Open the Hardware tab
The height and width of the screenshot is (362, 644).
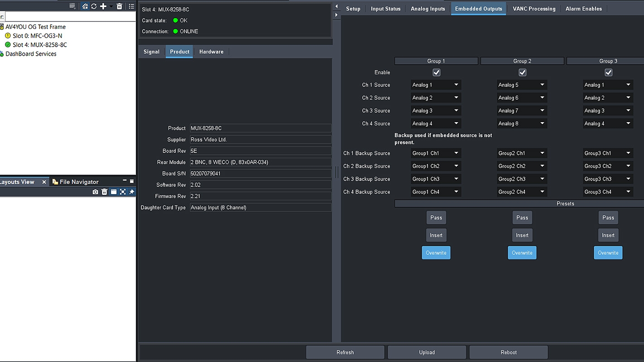[211, 52]
